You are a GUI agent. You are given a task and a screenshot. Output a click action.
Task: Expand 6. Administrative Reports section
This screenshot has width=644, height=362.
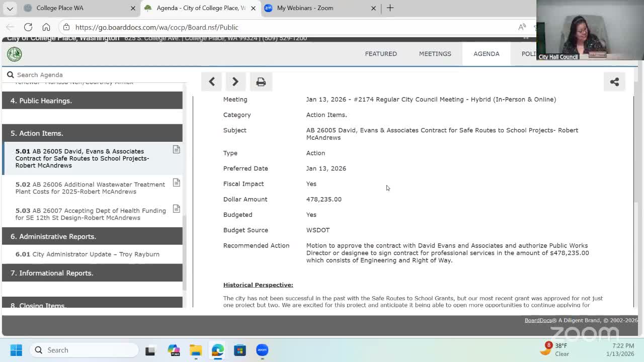click(93, 236)
